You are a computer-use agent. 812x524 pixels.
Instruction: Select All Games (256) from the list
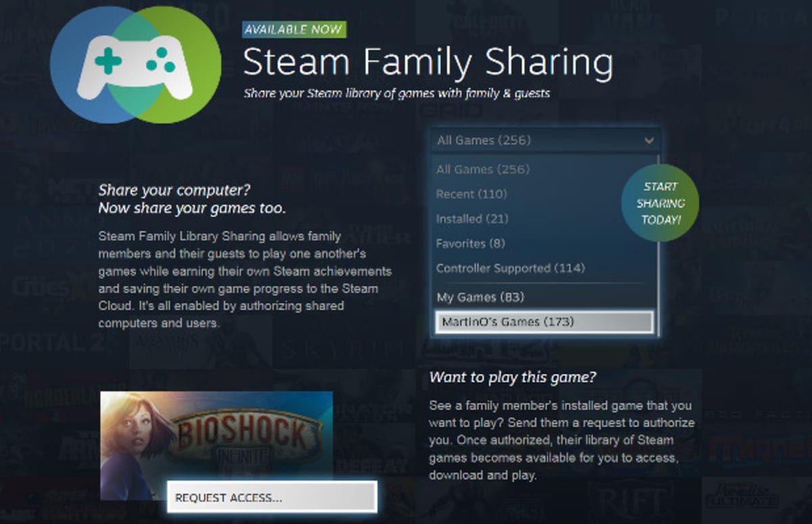click(483, 169)
